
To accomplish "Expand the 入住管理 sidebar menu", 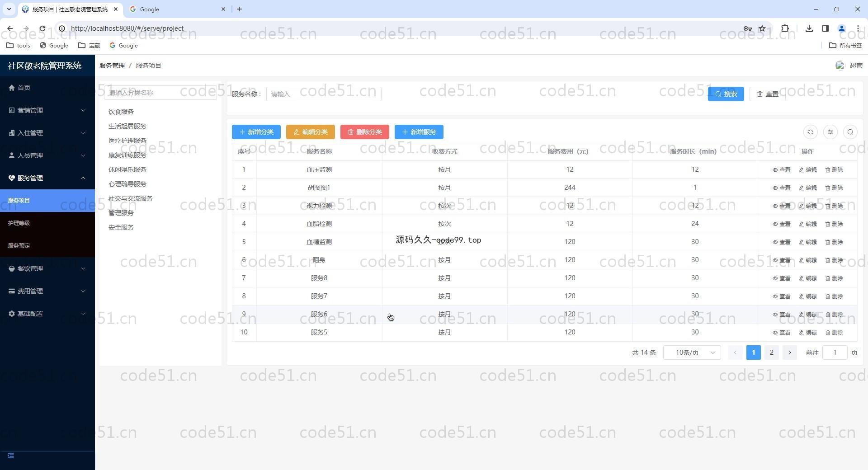I will [47, 133].
